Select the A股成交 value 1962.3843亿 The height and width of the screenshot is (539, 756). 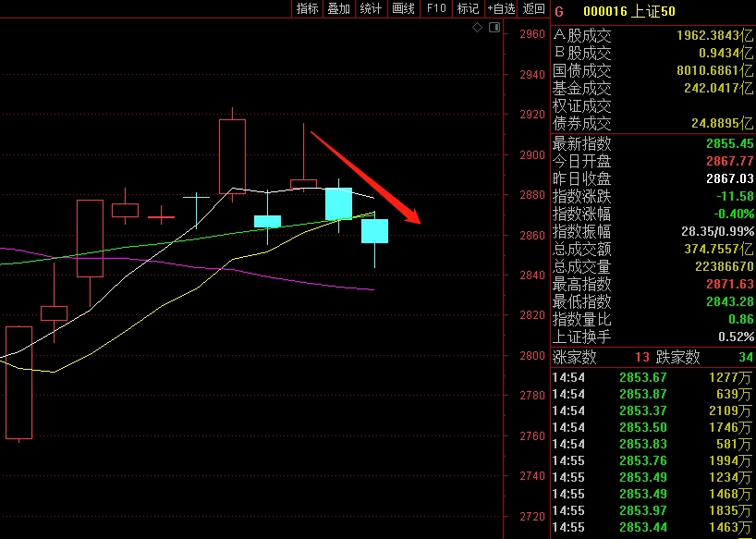click(x=714, y=35)
